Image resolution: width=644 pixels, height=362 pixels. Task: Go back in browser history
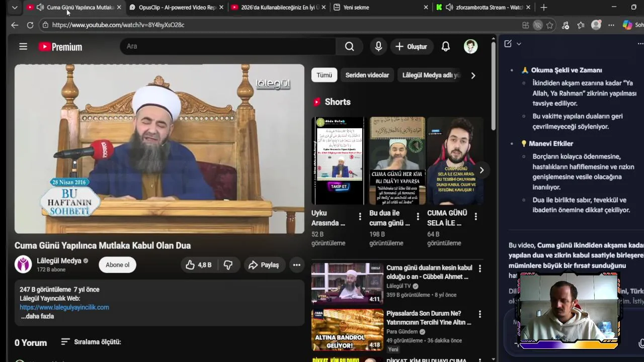click(15, 25)
